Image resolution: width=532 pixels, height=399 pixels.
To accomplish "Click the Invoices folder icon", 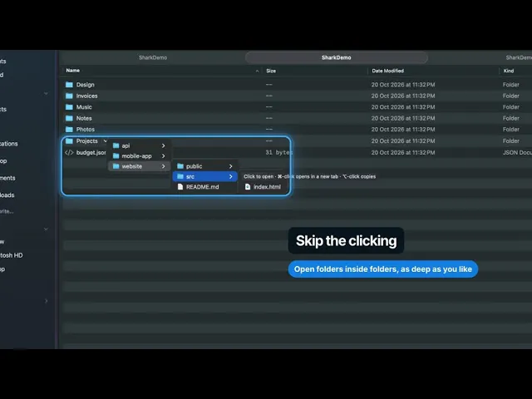I will pyautogui.click(x=69, y=96).
